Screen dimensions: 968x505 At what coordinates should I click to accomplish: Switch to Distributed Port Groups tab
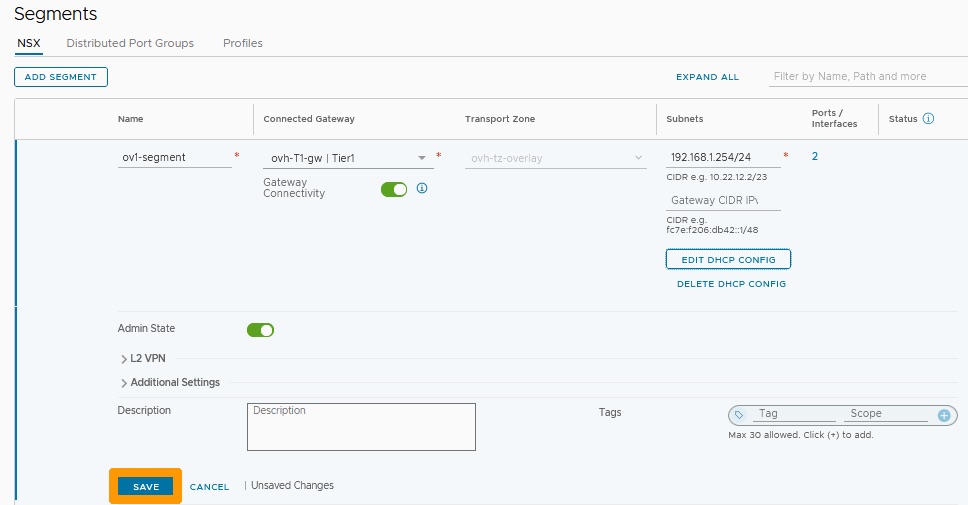pos(130,43)
